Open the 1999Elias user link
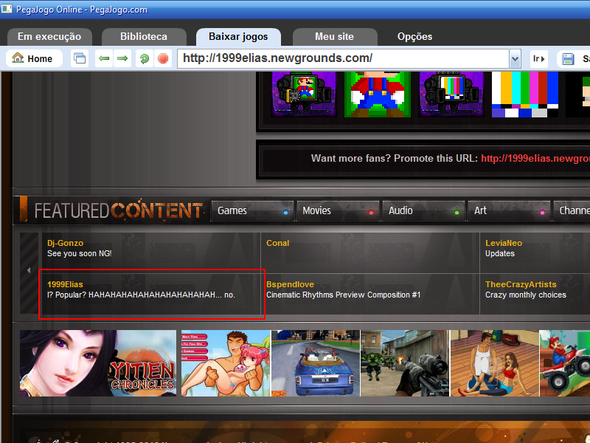 click(65, 285)
